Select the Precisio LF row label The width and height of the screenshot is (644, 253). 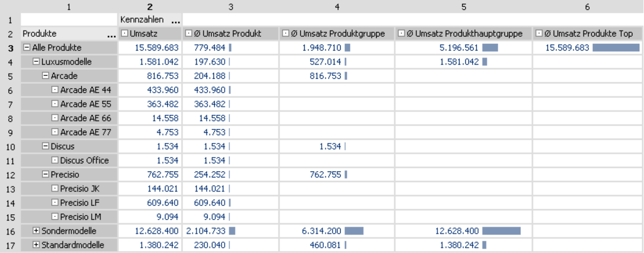(79, 202)
